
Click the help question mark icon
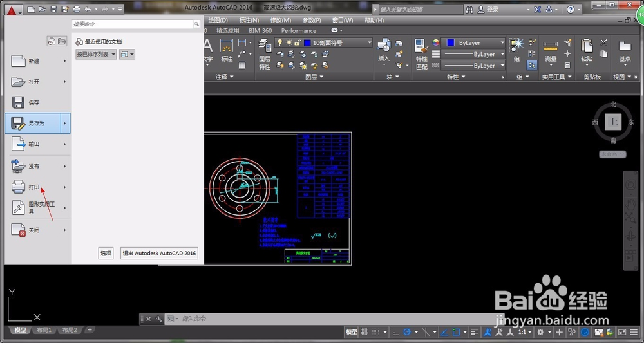point(571,10)
